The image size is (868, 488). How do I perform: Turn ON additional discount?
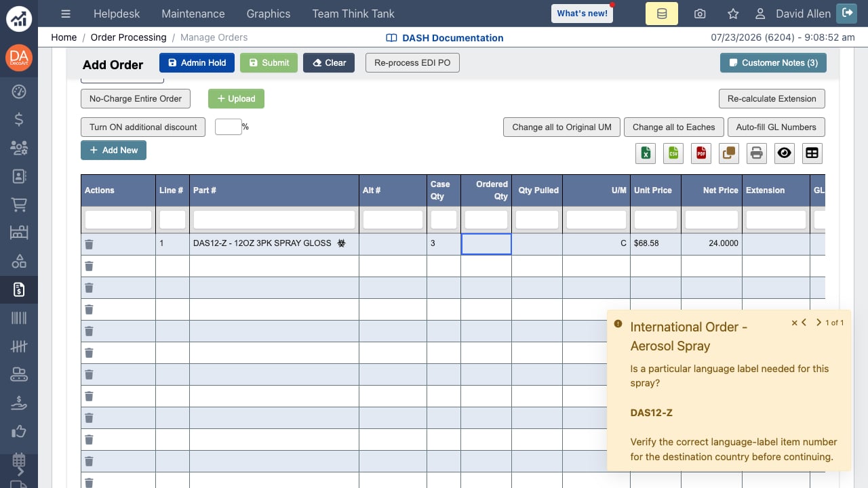[143, 127]
